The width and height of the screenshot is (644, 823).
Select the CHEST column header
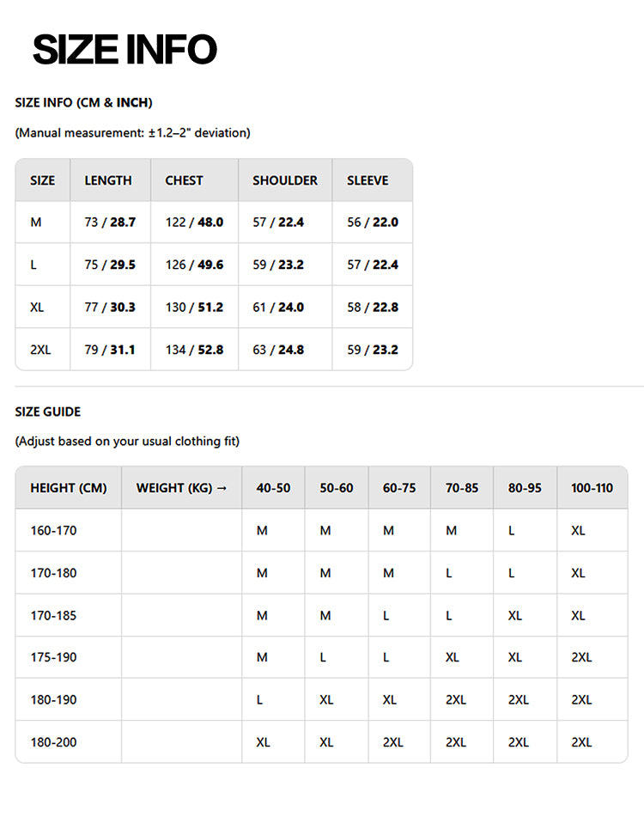[184, 180]
